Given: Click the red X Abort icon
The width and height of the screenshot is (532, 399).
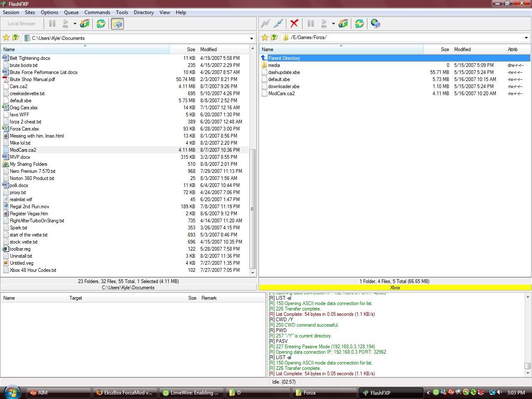Looking at the screenshot, I should click(x=294, y=24).
